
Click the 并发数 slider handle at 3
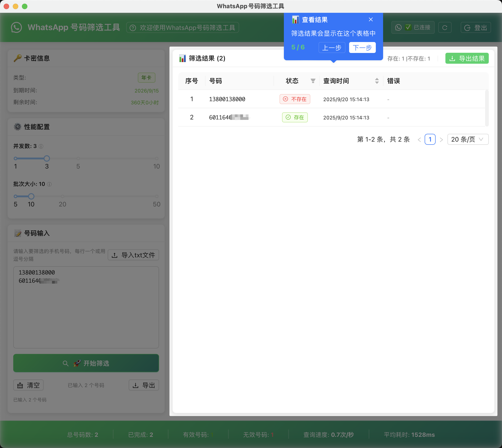pyautogui.click(x=47, y=158)
